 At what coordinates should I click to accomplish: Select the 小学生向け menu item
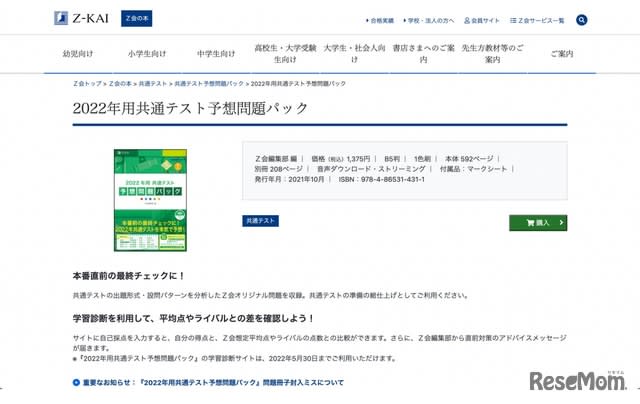tap(147, 53)
